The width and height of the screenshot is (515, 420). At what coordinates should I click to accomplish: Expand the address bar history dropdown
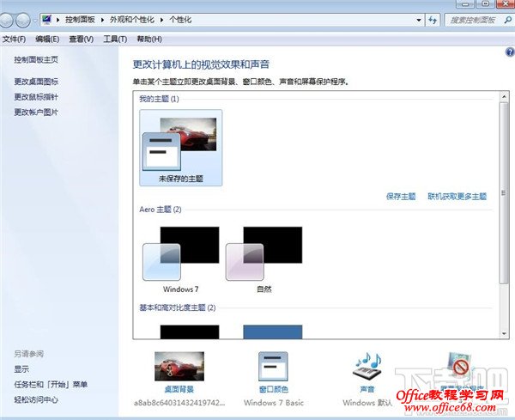pyautogui.click(x=419, y=20)
